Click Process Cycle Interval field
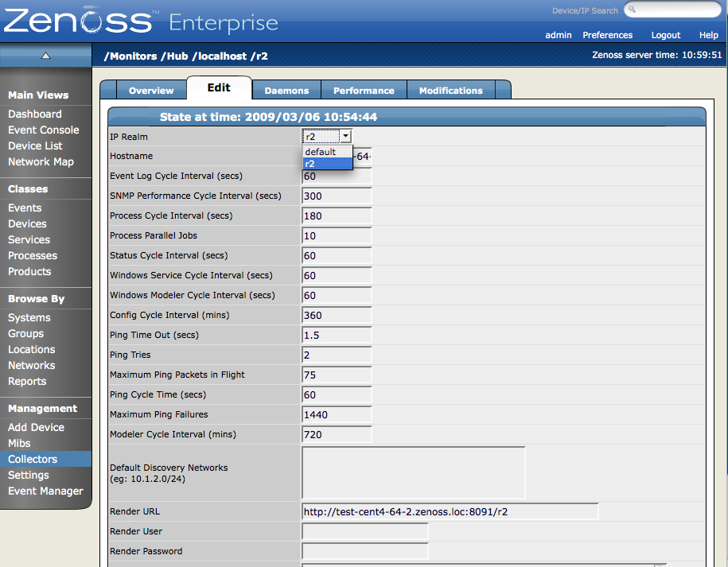The width and height of the screenshot is (728, 567). (x=337, y=216)
